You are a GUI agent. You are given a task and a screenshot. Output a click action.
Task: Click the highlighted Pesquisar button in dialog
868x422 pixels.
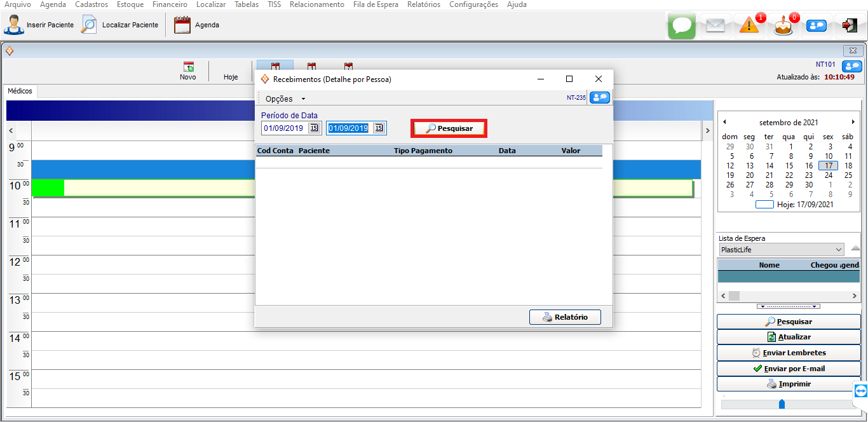click(449, 128)
